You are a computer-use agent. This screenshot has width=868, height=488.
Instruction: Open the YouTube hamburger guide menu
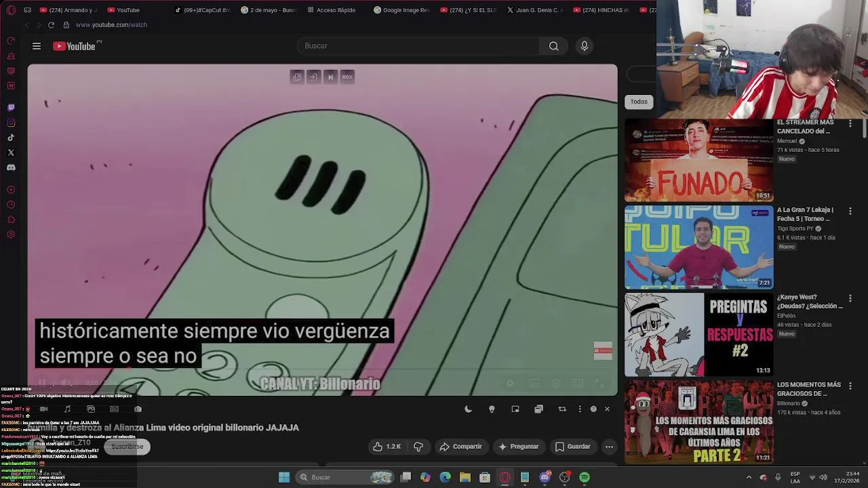[37, 46]
